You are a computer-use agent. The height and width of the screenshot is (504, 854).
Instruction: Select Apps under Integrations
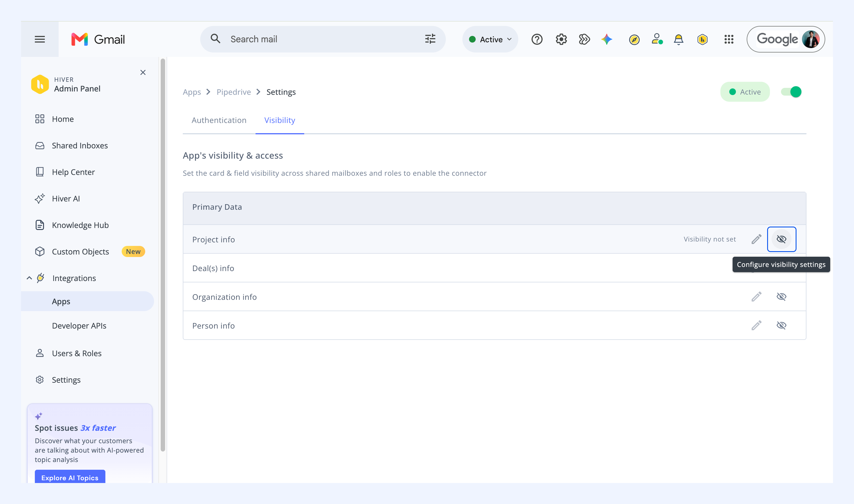(87, 301)
